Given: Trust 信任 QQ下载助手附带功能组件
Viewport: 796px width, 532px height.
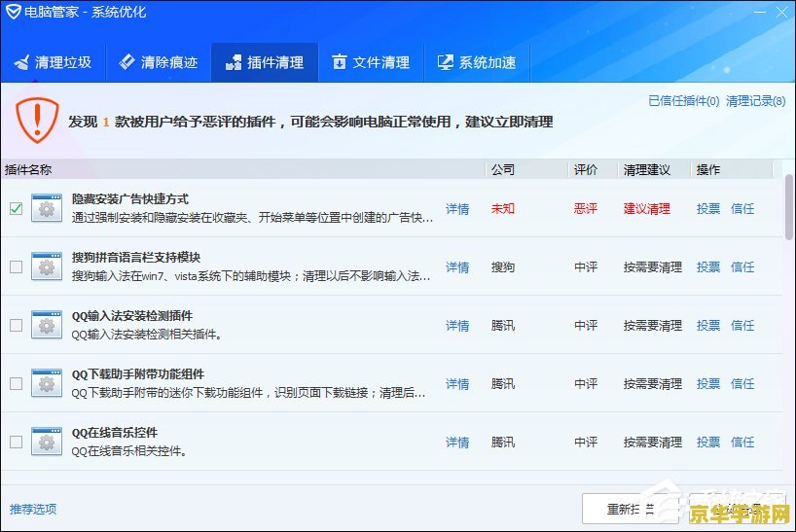Looking at the screenshot, I should click(742, 383).
